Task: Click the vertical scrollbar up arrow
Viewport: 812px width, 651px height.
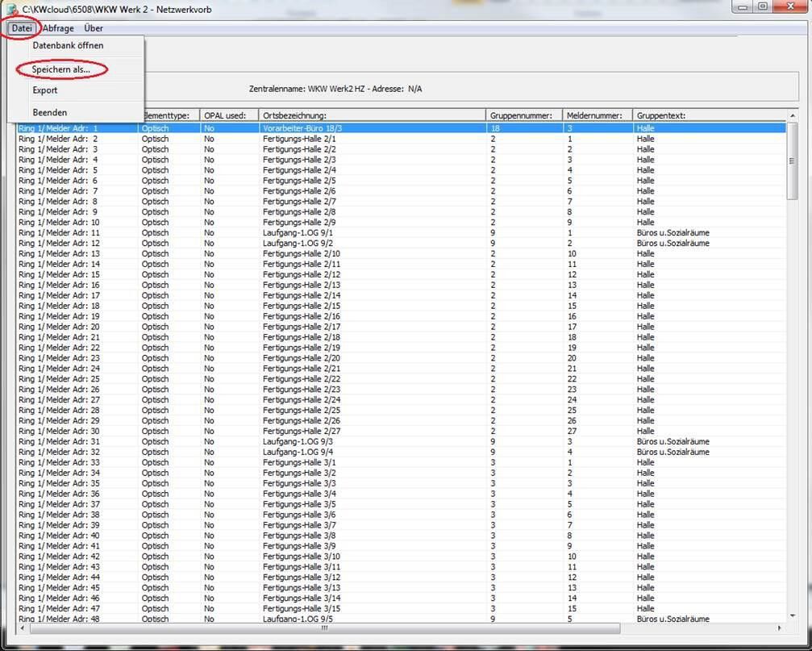Action: point(793,115)
